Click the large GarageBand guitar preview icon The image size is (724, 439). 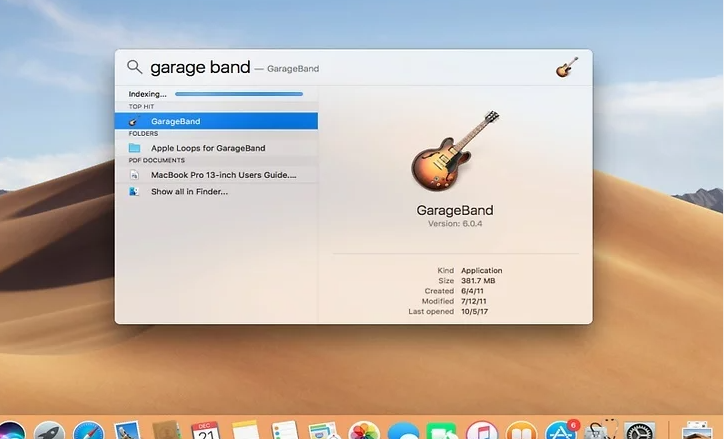point(455,151)
